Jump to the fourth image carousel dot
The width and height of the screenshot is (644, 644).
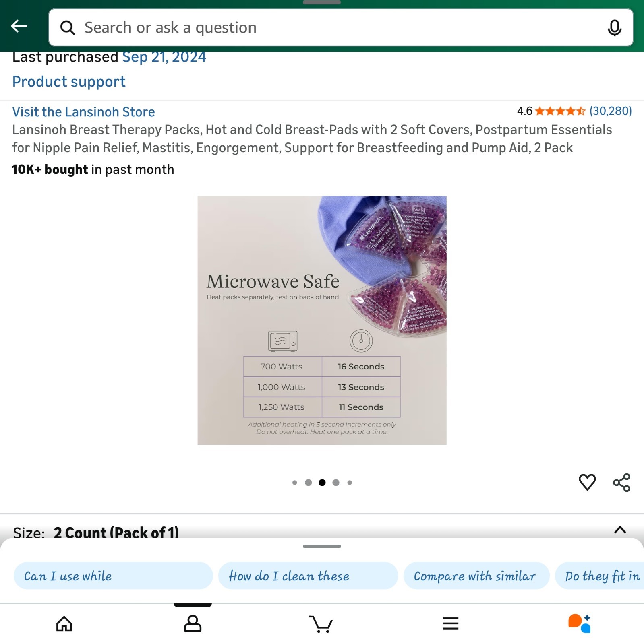336,483
